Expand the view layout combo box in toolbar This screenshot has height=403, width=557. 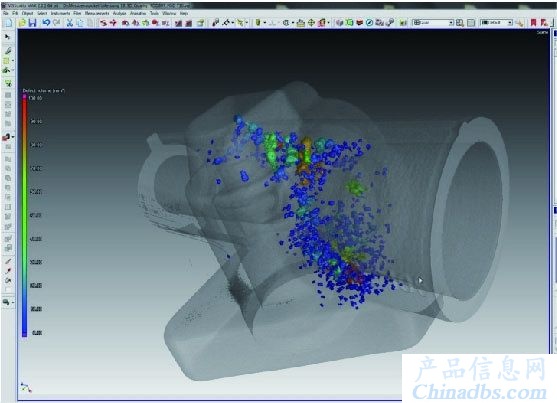point(433,23)
